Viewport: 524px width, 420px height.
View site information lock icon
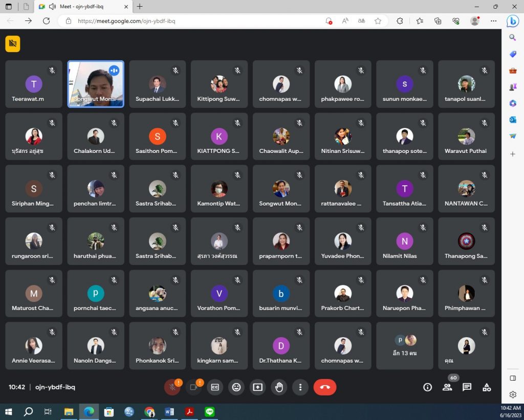pos(69,21)
